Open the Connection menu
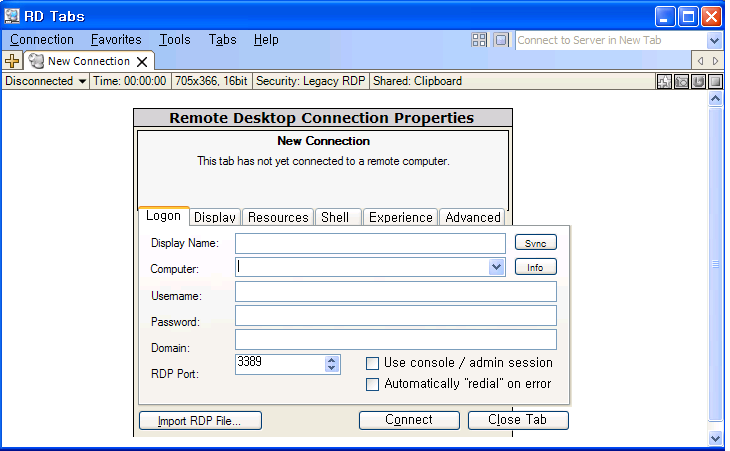The height and width of the screenshot is (451, 730). 42,40
